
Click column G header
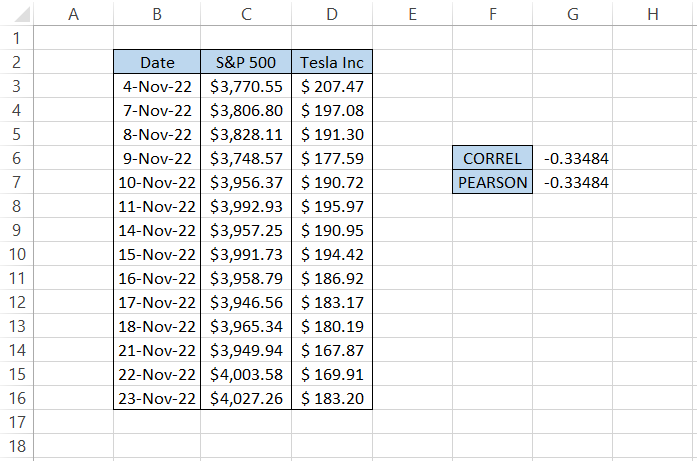point(572,14)
